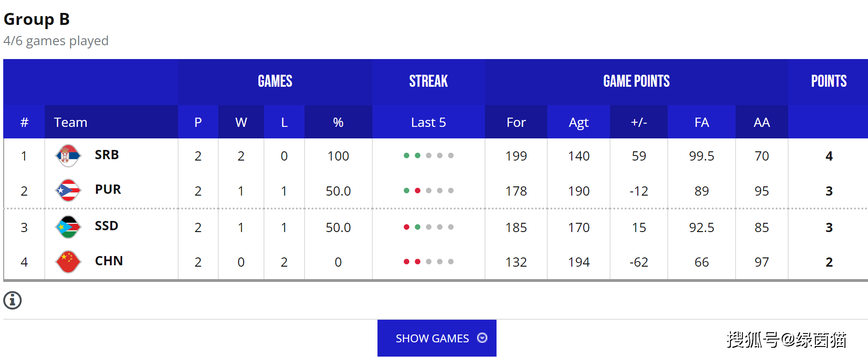Screen dimensions: 868x358
Task: Click the POINTS header
Action: pos(829,81)
